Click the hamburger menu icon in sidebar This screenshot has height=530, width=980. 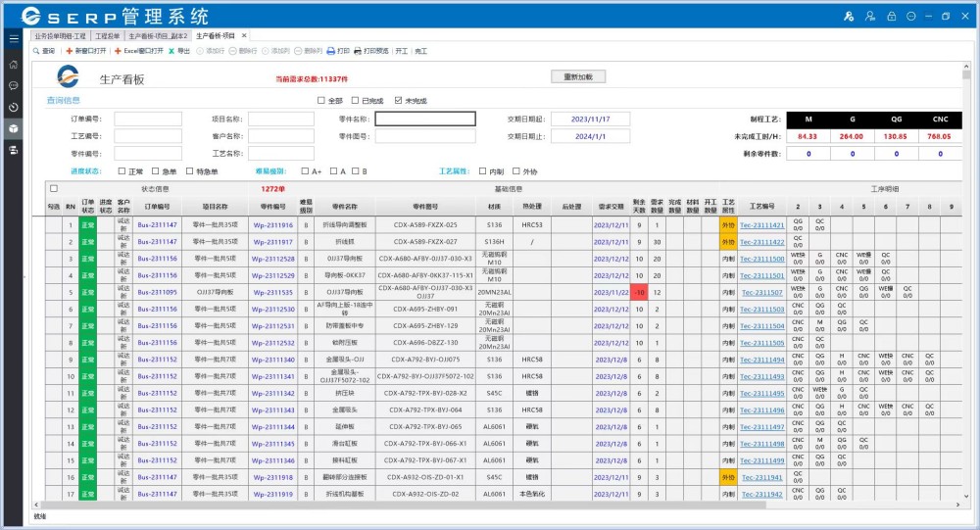coord(14,38)
